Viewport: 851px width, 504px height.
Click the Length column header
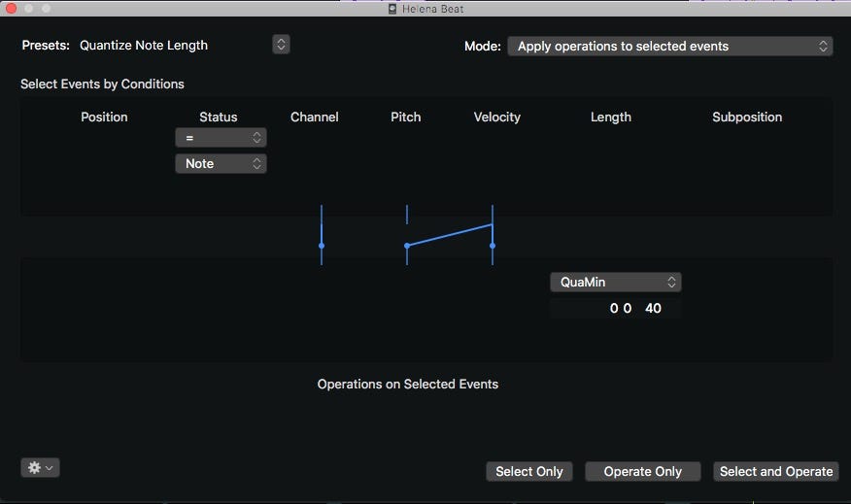click(611, 117)
